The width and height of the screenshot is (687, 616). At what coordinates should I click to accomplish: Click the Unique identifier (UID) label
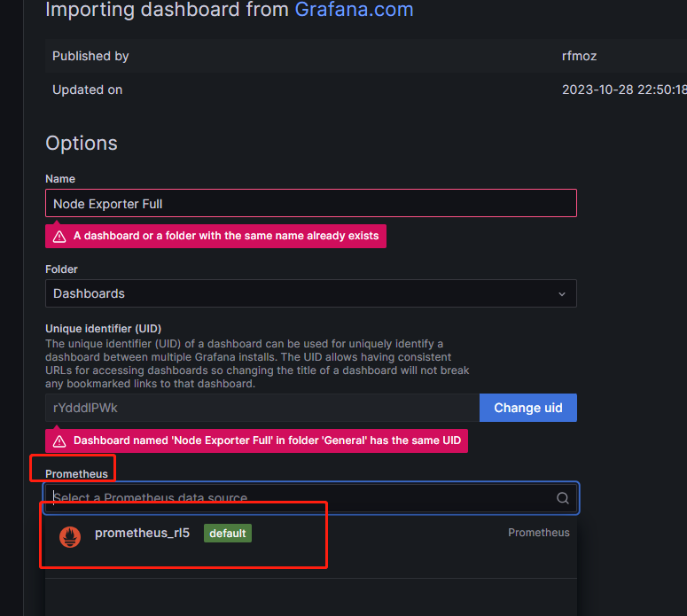tap(103, 329)
